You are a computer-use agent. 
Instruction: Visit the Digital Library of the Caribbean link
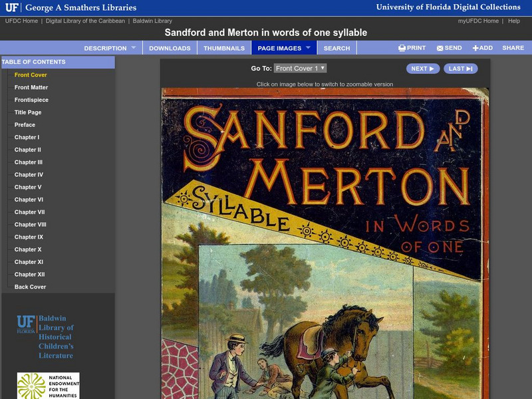[84, 20]
